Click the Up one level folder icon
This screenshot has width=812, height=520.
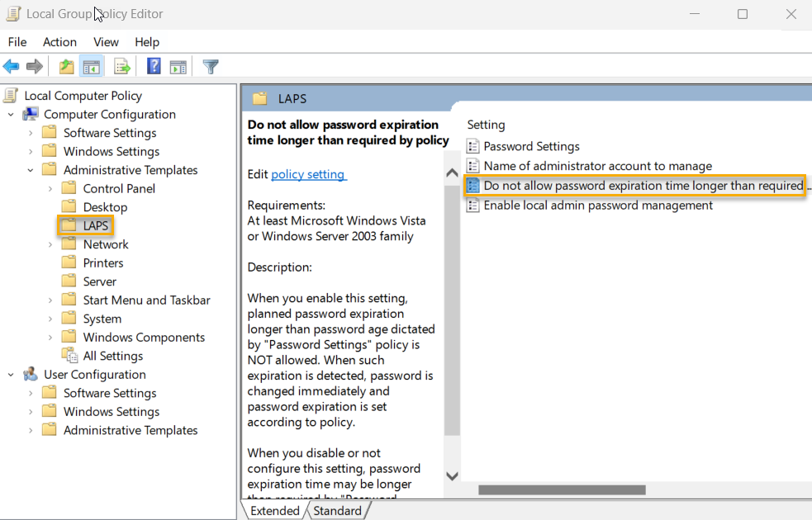(65, 66)
